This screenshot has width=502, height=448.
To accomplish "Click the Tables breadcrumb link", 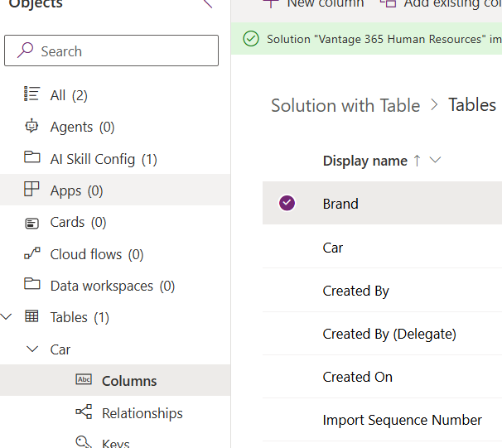I will [x=472, y=104].
